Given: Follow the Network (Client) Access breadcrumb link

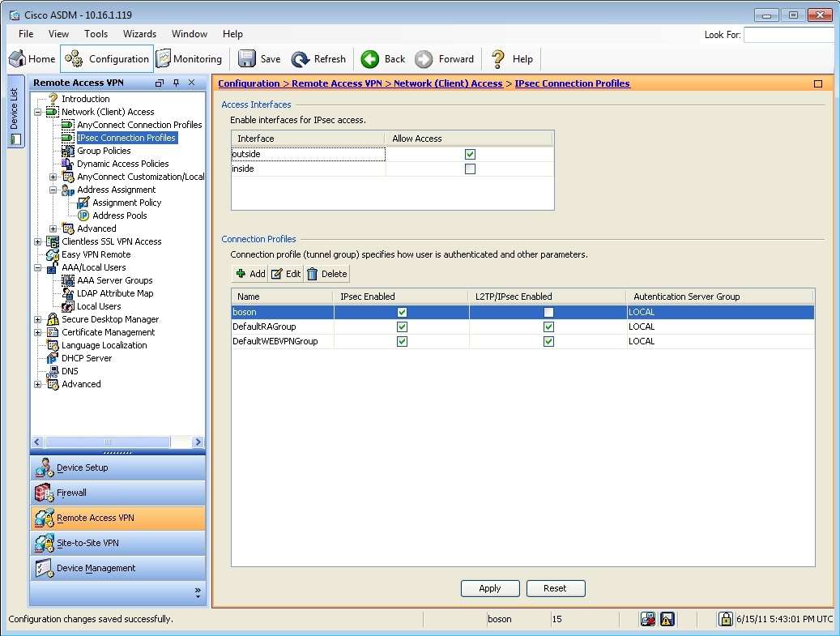Looking at the screenshot, I should (x=448, y=83).
